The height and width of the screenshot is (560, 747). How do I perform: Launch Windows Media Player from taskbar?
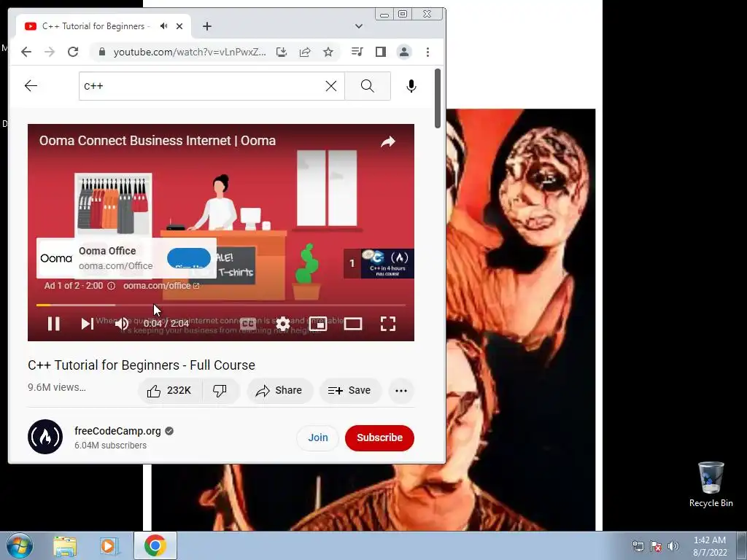click(109, 546)
